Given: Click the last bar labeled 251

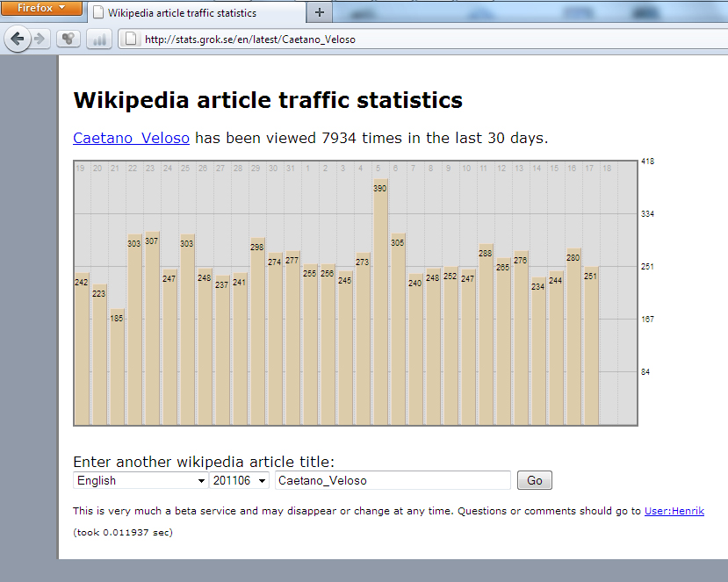Looking at the screenshot, I should click(x=591, y=347).
